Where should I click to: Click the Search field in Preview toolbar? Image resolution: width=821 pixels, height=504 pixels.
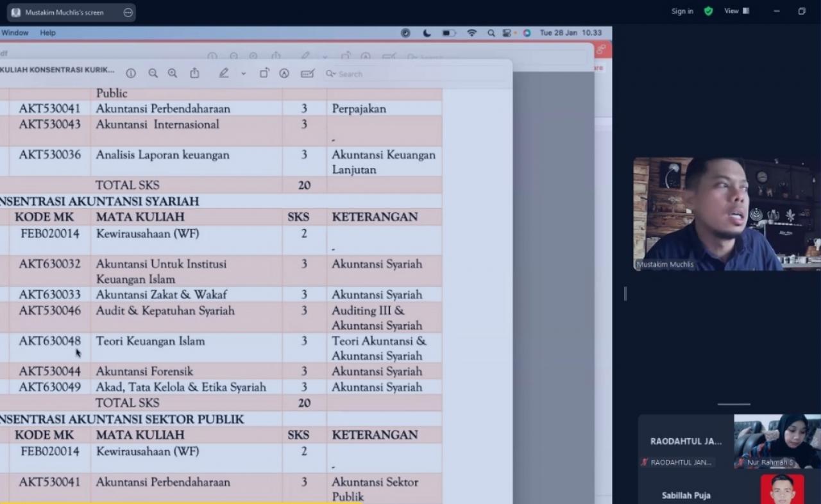[359, 74]
